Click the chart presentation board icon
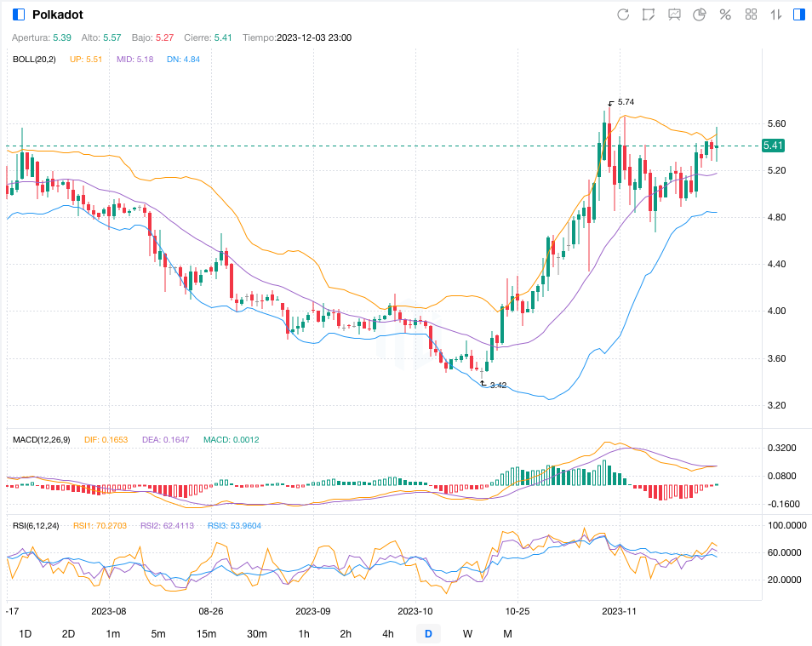The height and width of the screenshot is (646, 812). pos(674,14)
